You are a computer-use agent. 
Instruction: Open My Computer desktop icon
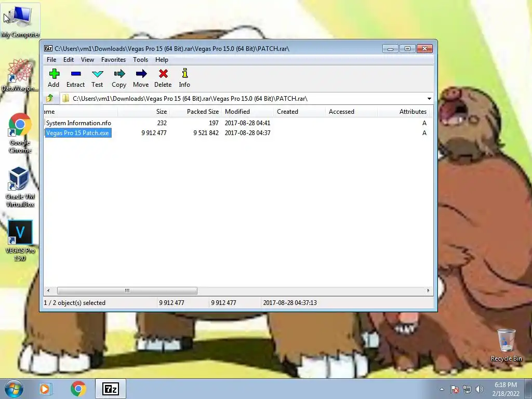point(20,21)
